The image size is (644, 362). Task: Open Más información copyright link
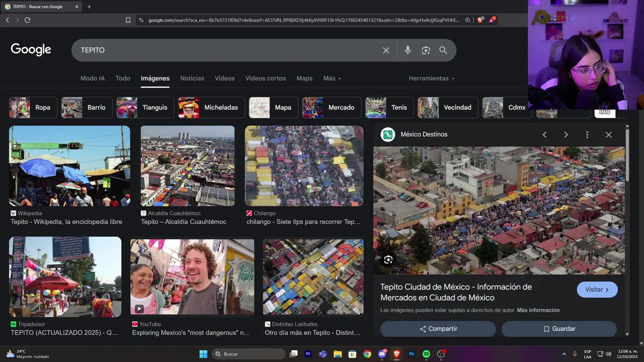pyautogui.click(x=538, y=310)
